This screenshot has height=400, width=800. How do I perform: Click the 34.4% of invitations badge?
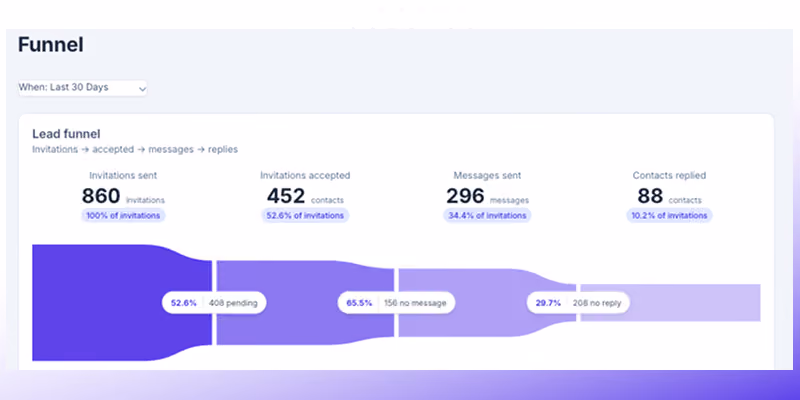[x=487, y=215]
